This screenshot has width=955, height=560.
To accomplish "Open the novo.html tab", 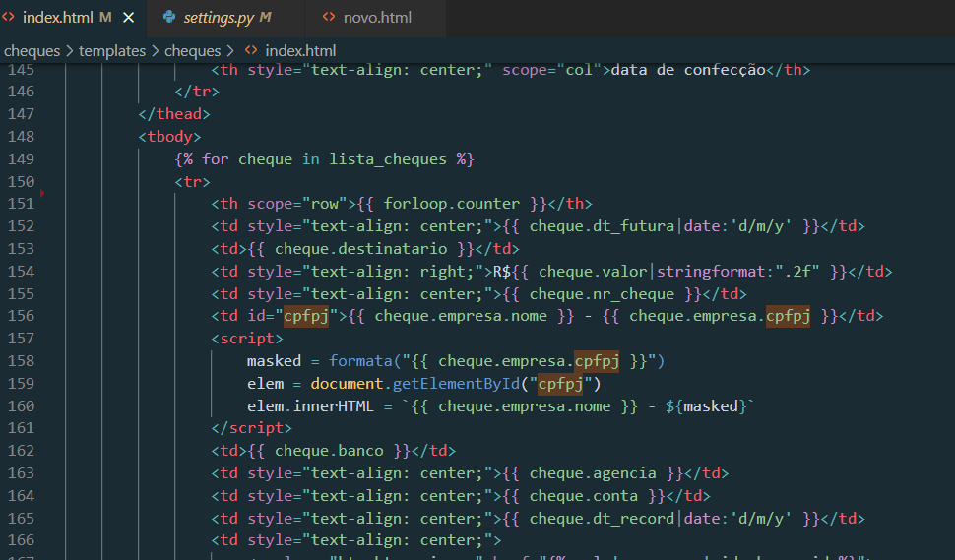I will point(375,18).
